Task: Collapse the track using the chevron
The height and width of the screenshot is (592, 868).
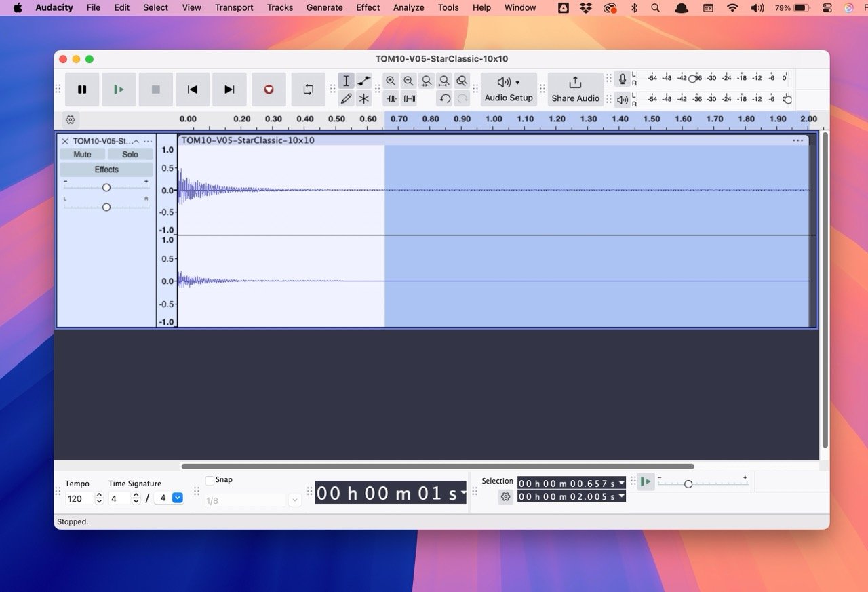Action: 136,141
